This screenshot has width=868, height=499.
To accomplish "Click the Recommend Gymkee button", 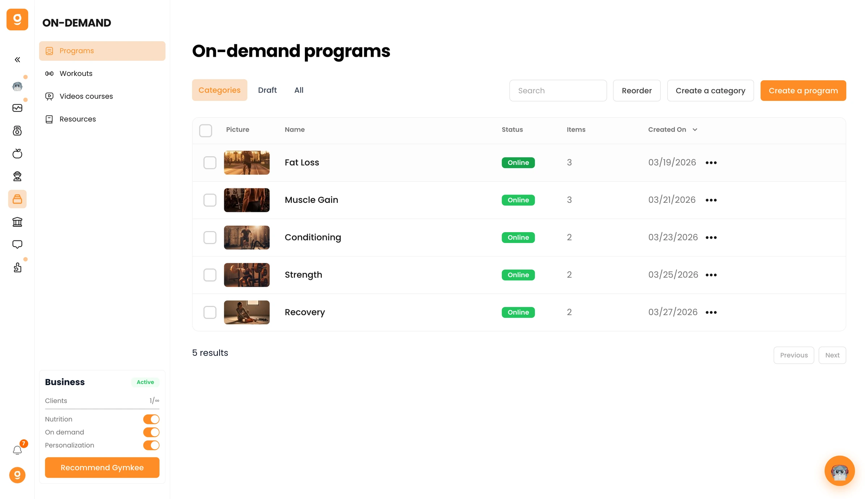I will click(102, 468).
